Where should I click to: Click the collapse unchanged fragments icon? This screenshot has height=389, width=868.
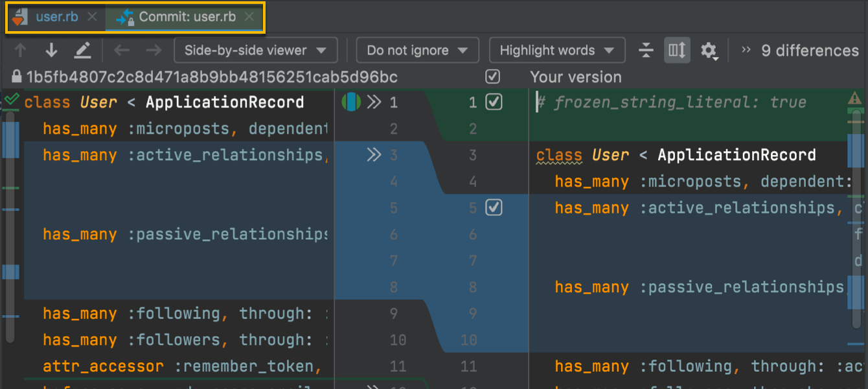point(646,51)
